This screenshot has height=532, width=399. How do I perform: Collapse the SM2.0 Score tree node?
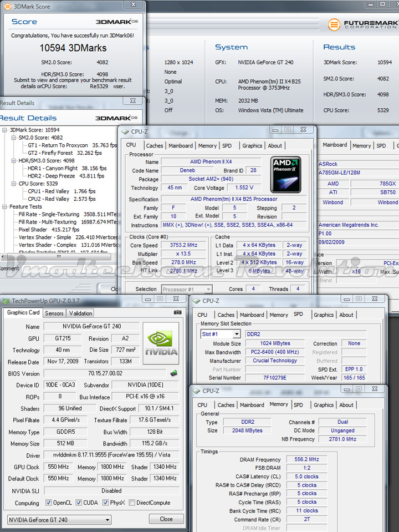click(x=14, y=138)
